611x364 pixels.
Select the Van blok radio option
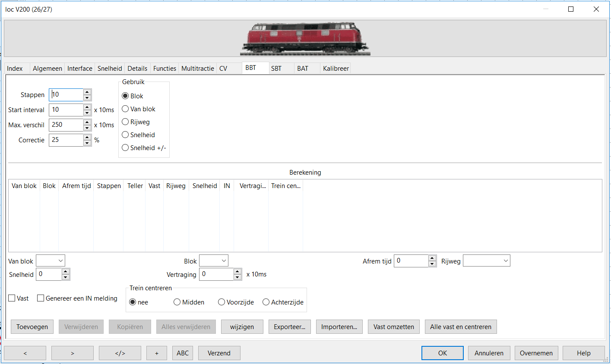(x=126, y=109)
